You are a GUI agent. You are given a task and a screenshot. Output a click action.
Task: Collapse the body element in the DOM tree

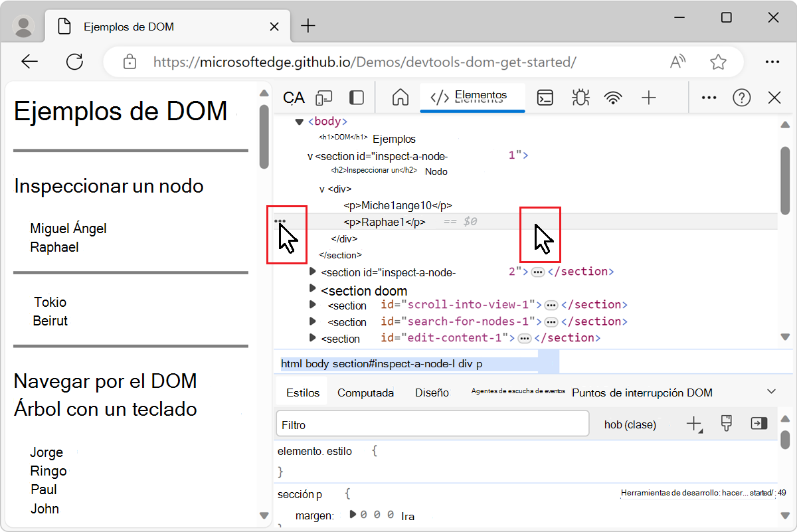tap(300, 121)
